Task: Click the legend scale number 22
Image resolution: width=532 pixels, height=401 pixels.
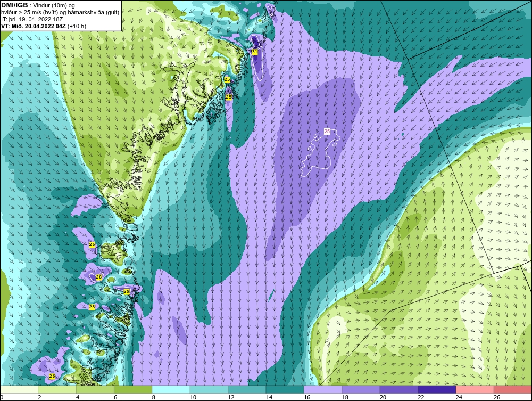Action: pyautogui.click(x=421, y=397)
